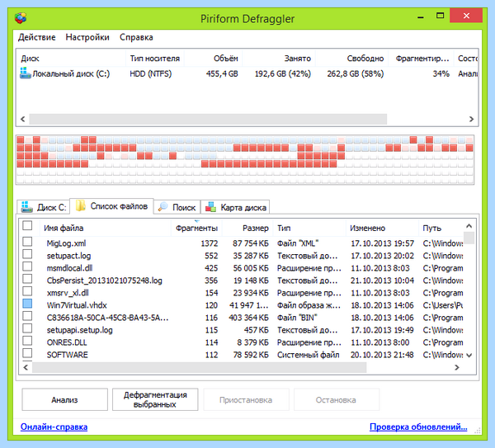Sort file list by Имя файла column

(105, 228)
